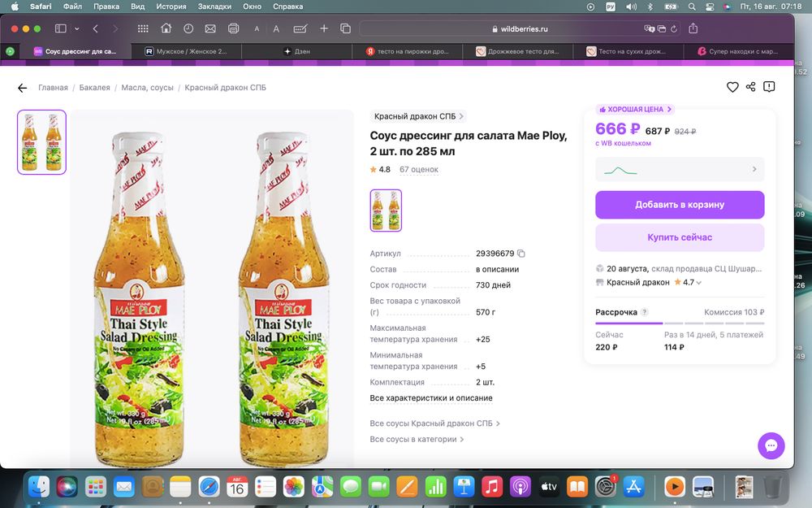
Task: Switch to the Мужское / Женское tab
Action: [x=186, y=51]
